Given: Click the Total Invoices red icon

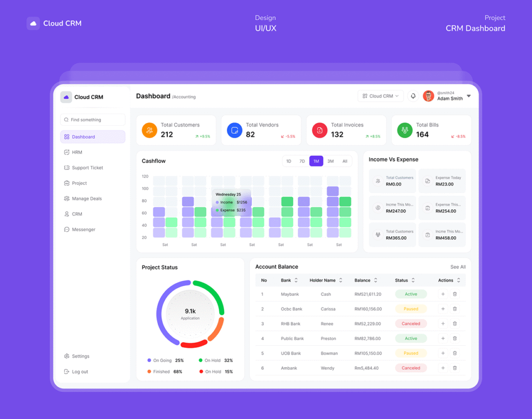Looking at the screenshot, I should click(x=320, y=130).
